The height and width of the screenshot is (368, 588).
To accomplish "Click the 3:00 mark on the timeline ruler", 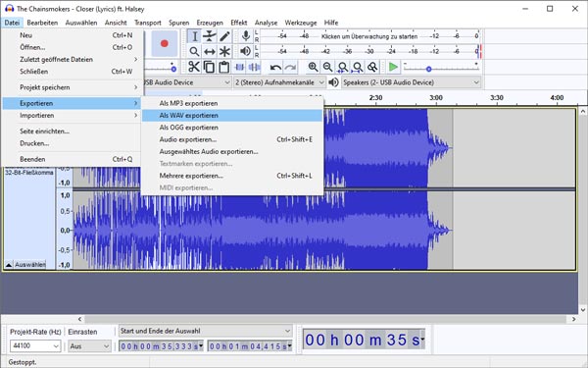I will [436, 97].
